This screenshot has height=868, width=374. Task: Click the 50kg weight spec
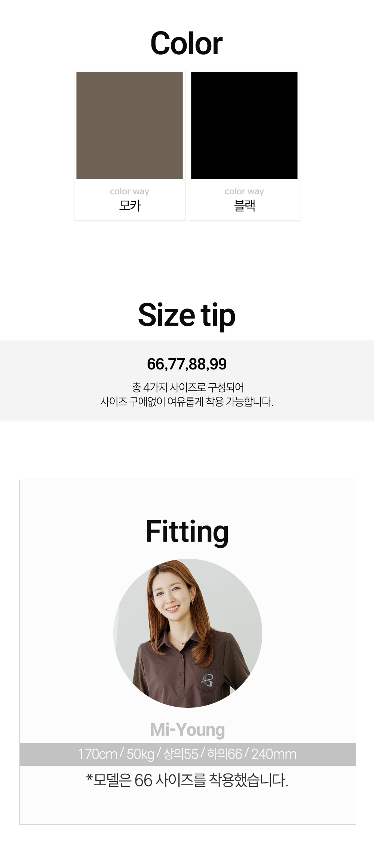140,754
